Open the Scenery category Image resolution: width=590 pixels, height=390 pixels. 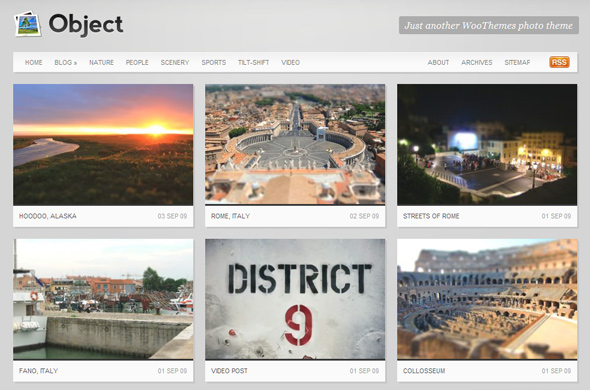(x=175, y=62)
